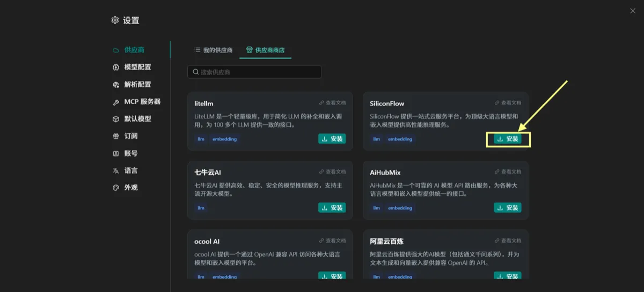Open MCP 服务器 wrench icon entry
This screenshot has height=292, width=644.
[x=136, y=102]
